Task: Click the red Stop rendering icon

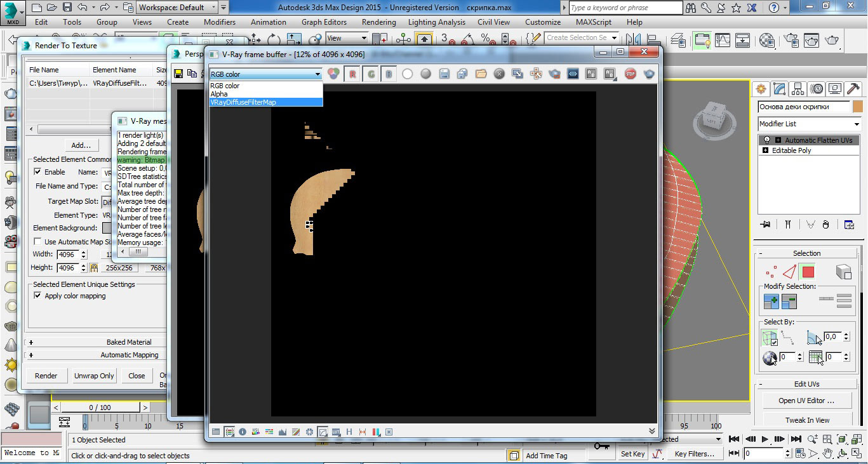Action: point(630,74)
